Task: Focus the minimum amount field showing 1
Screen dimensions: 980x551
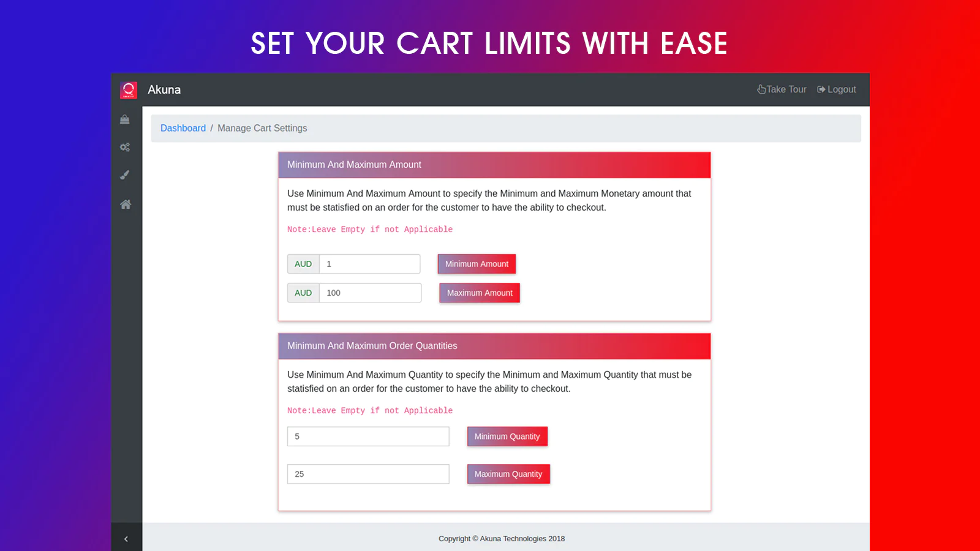Action: click(x=370, y=264)
